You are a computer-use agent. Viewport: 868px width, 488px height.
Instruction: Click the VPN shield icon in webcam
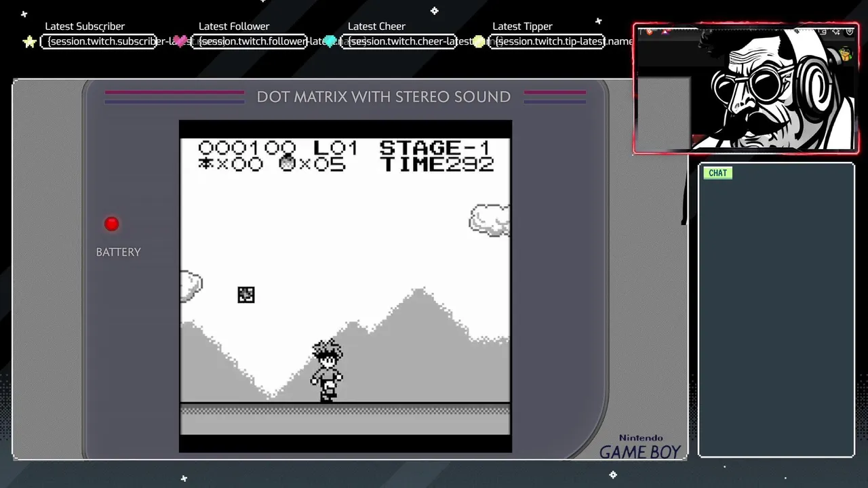click(850, 31)
